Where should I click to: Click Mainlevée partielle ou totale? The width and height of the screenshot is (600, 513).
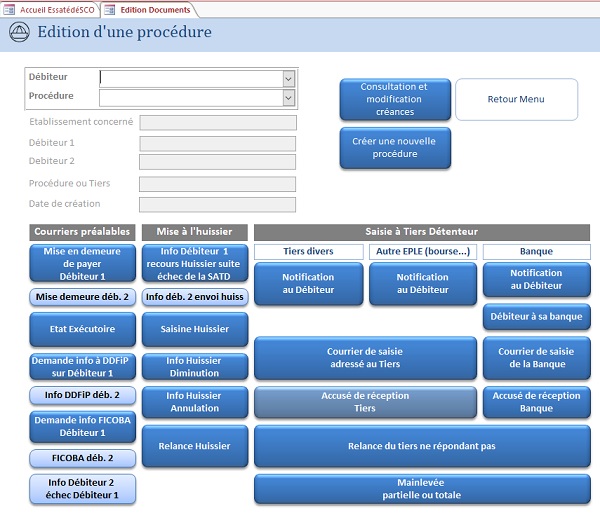(x=421, y=489)
